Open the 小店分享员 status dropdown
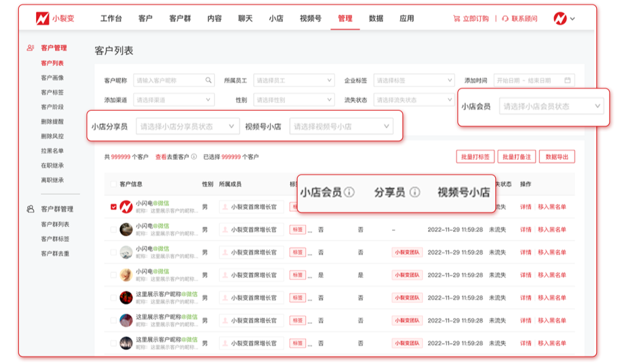Viewport: 630px width, 364px height. pos(187,126)
